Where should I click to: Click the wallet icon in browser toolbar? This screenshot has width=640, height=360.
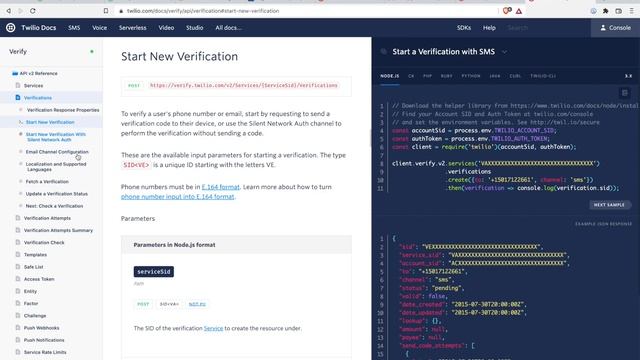619,11
